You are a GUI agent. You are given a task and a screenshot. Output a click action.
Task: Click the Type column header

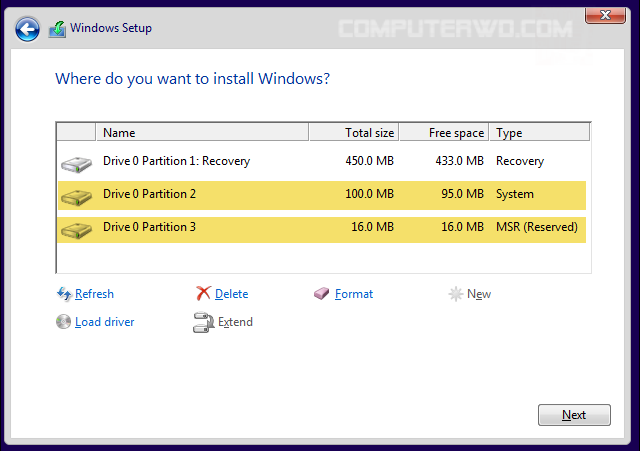coord(540,133)
